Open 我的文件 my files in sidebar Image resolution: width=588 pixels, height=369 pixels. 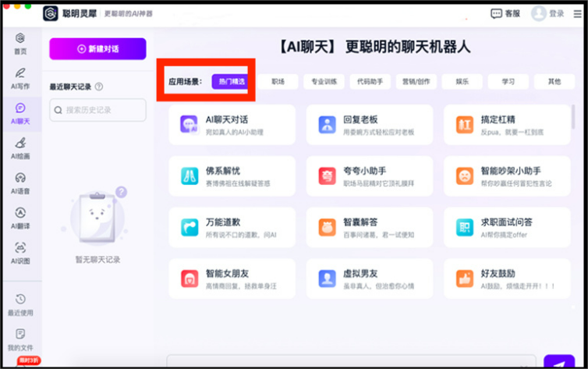tap(19, 339)
